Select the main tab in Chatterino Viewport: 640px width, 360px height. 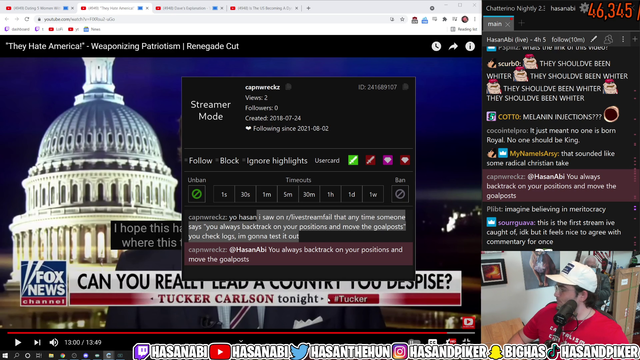(x=495, y=24)
